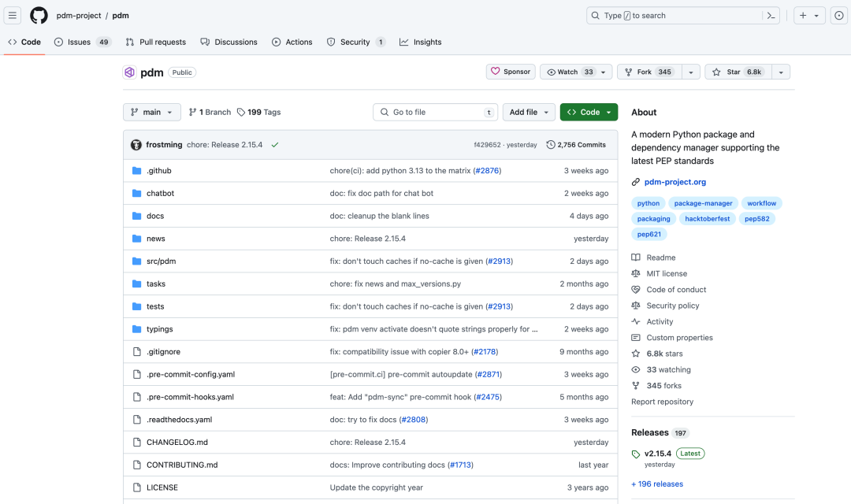Focus the Go to file field
The image size is (851, 504).
436,113
